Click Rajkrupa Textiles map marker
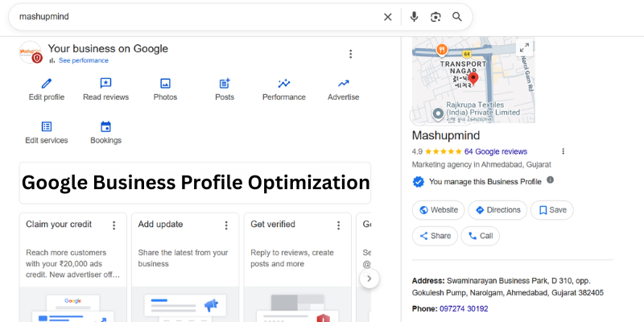The height and width of the screenshot is (322, 644). 438,113
